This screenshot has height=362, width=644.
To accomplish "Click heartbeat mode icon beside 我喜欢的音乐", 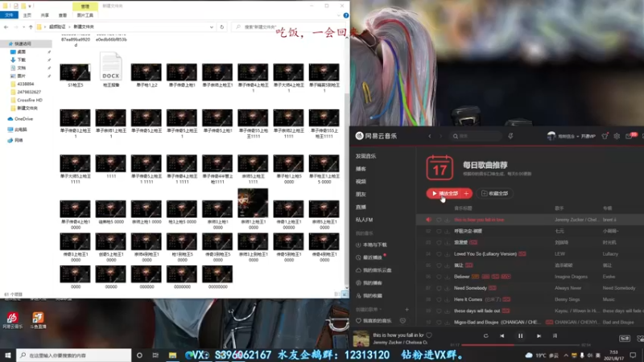I will click(x=402, y=320).
